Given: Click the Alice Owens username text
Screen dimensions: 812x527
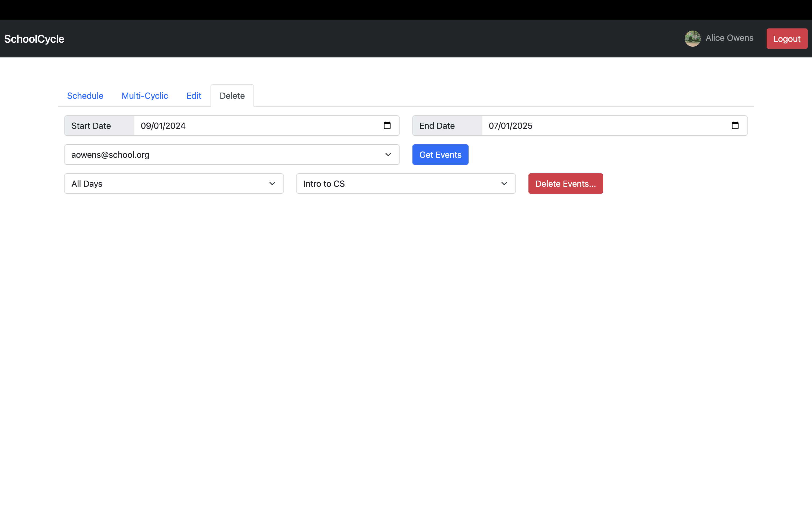Looking at the screenshot, I should point(730,38).
